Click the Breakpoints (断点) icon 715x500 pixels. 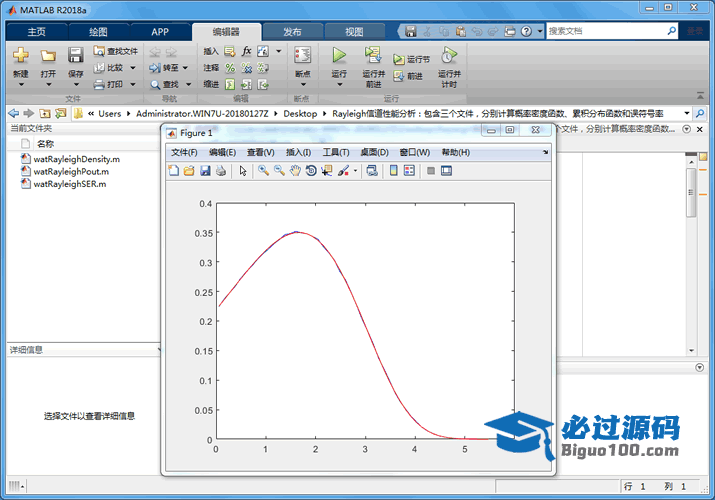point(302,56)
